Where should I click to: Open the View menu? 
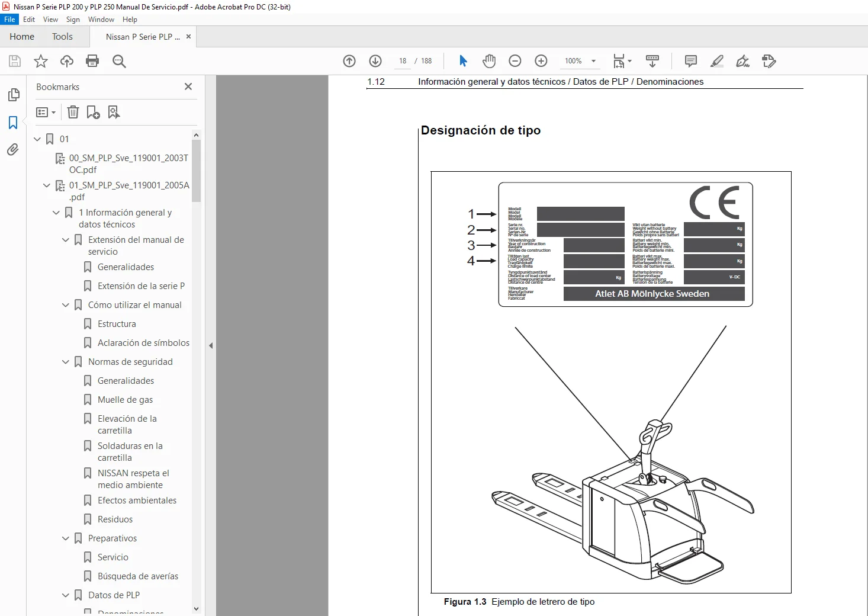coord(50,20)
